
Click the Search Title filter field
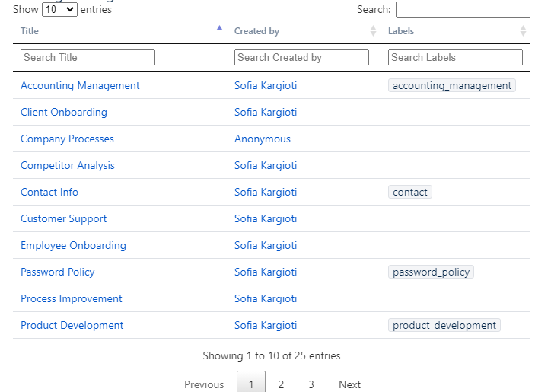[x=88, y=57]
